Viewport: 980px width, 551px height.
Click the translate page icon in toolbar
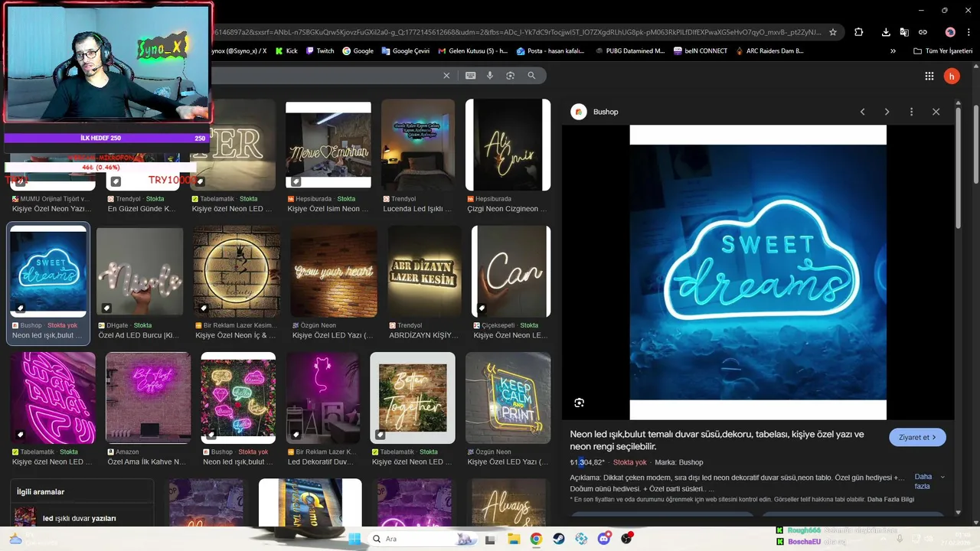(904, 32)
